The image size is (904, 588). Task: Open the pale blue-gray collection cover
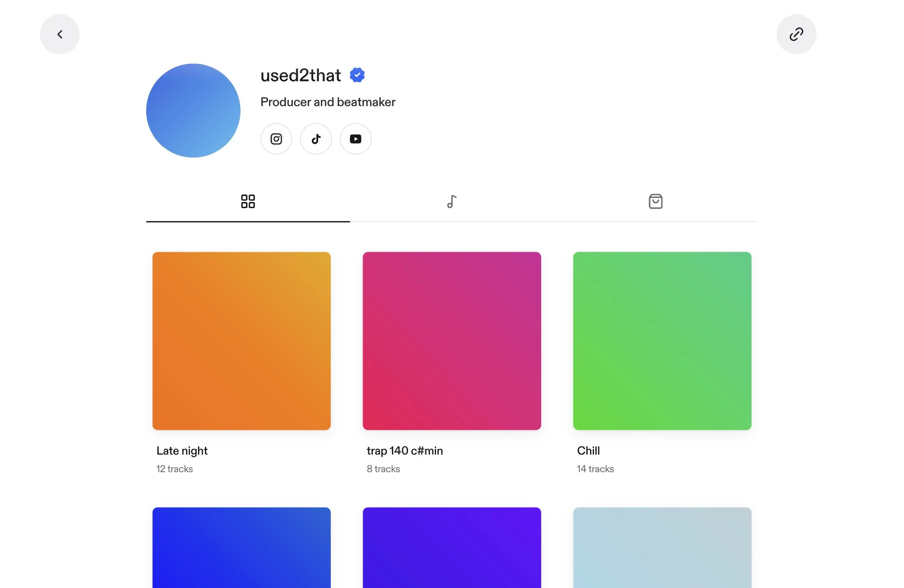(662, 547)
